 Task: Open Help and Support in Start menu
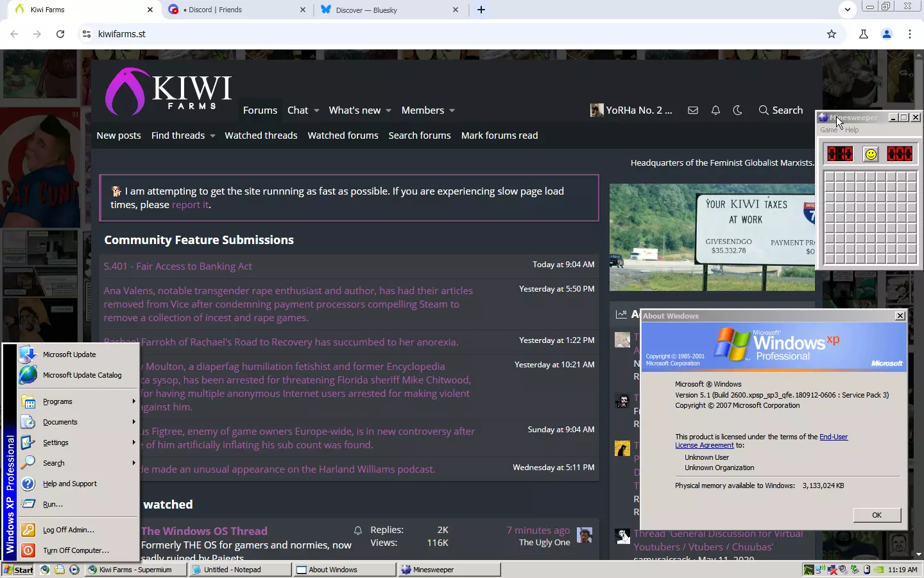79,484
